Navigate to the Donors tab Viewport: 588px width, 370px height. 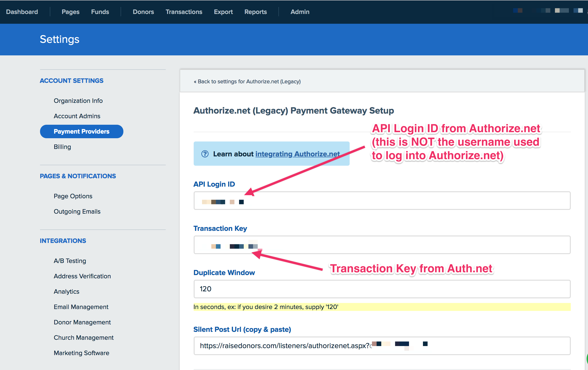click(x=143, y=12)
